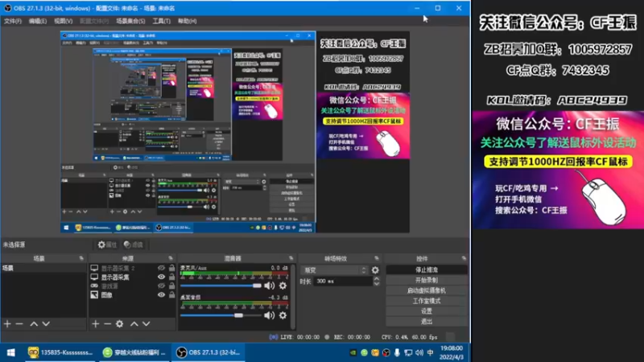Open the 视图(V) menu
The height and width of the screenshot is (362, 644).
point(64,21)
